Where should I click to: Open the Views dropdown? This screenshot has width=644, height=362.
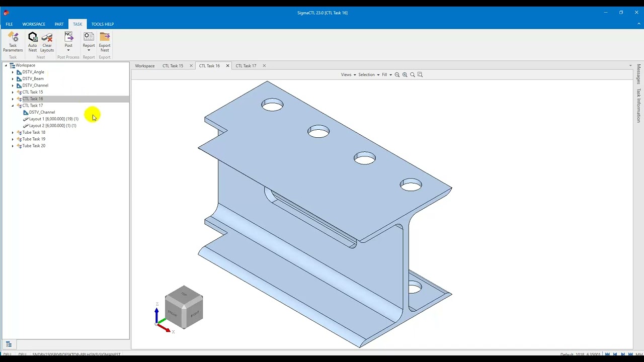(x=348, y=74)
